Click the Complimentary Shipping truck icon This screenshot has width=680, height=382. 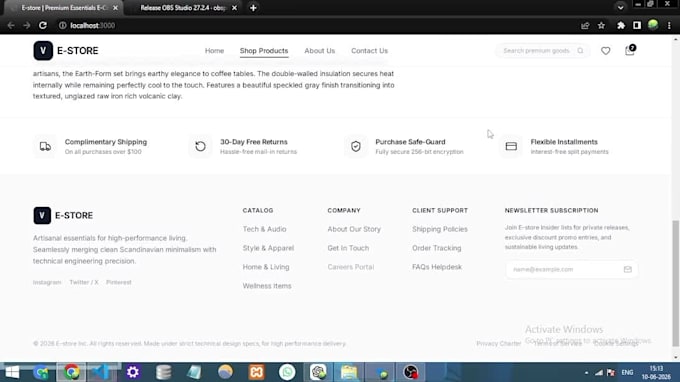point(45,147)
